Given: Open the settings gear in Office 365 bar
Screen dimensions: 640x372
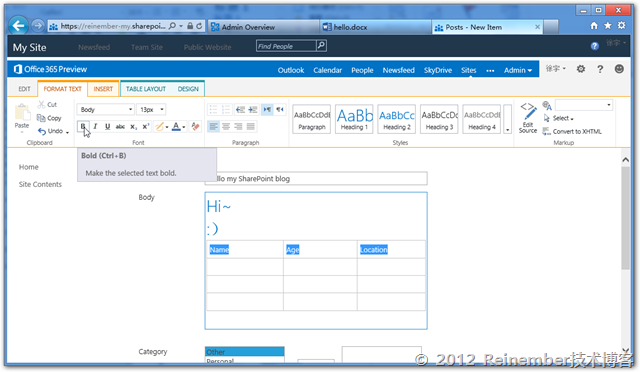Looking at the screenshot, I should coord(581,69).
